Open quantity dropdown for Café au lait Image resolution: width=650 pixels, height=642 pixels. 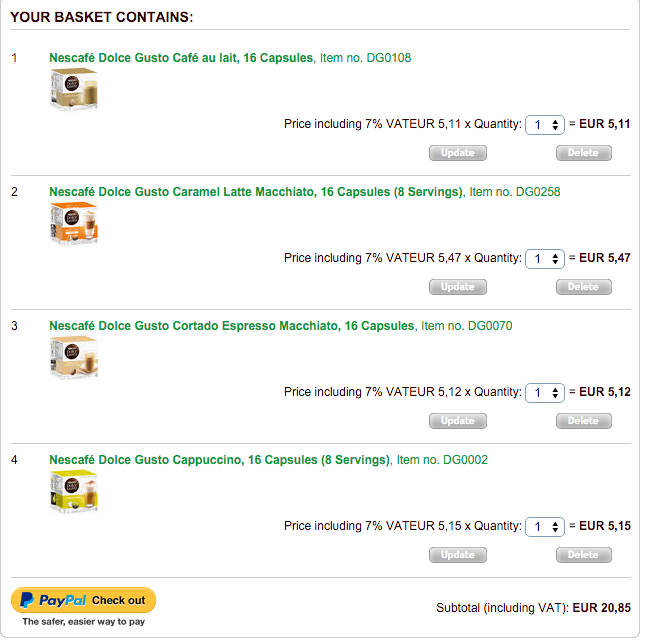point(546,124)
